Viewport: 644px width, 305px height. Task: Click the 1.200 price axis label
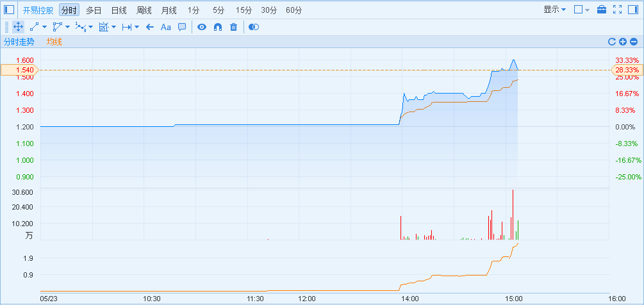24,127
